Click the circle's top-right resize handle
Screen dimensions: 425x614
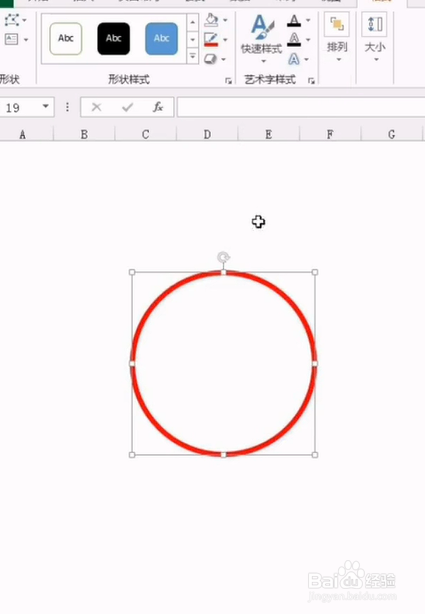point(315,272)
